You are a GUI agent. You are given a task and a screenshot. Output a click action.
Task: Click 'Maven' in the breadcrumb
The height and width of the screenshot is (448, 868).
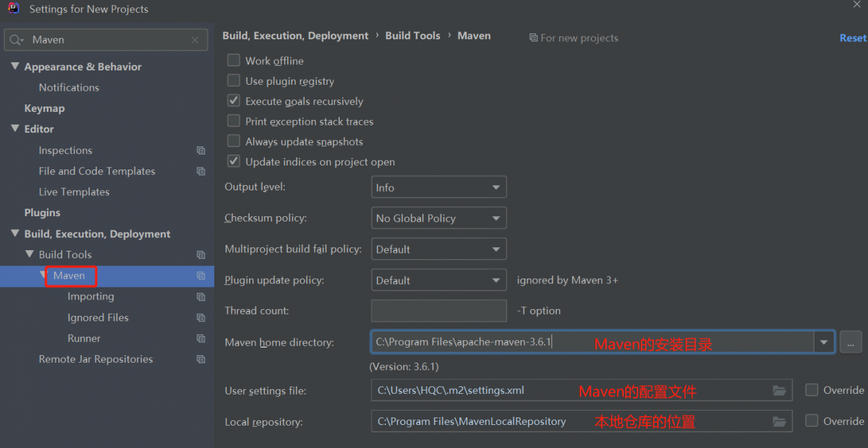(474, 36)
